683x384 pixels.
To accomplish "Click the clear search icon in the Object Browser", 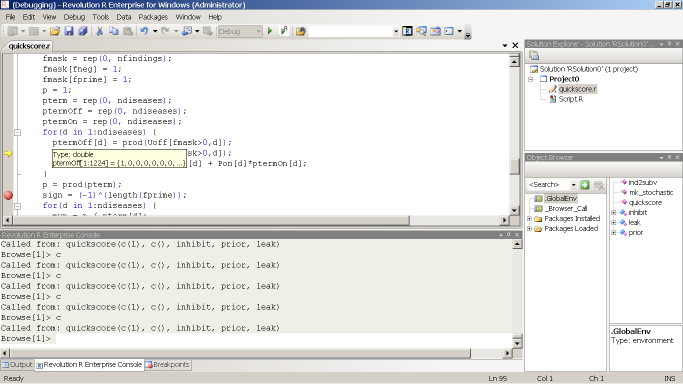I will tap(599, 185).
